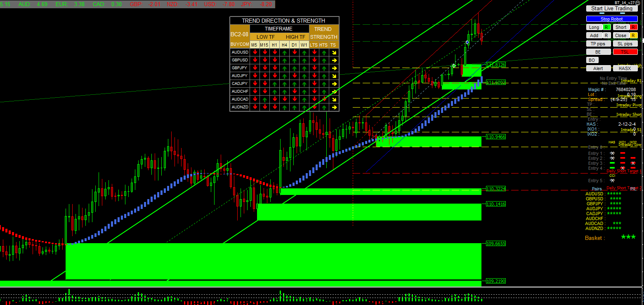Screen dimensions: 644x305
Task: Click the Entry 5 CCI X marker
Action: (612, 181)
